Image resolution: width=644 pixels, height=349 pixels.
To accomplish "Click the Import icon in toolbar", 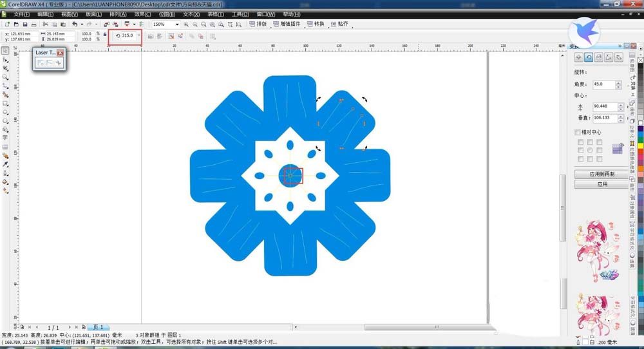I will pos(106,24).
